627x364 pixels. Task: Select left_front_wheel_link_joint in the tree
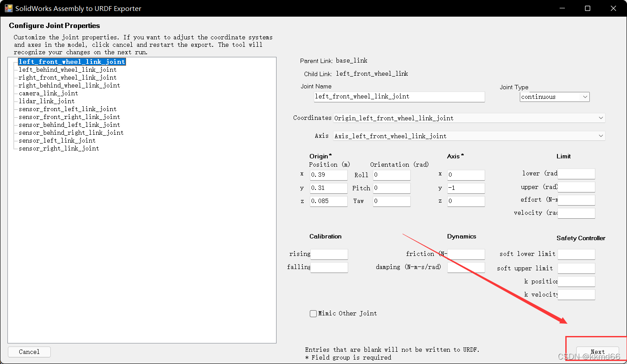pos(72,62)
